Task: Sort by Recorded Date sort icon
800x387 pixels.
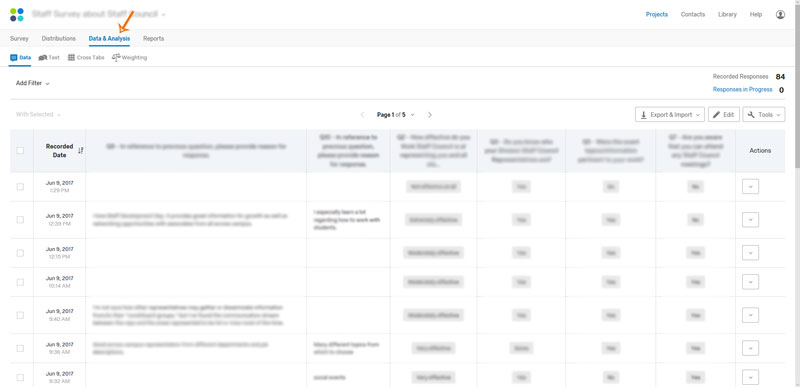Action: (80, 150)
